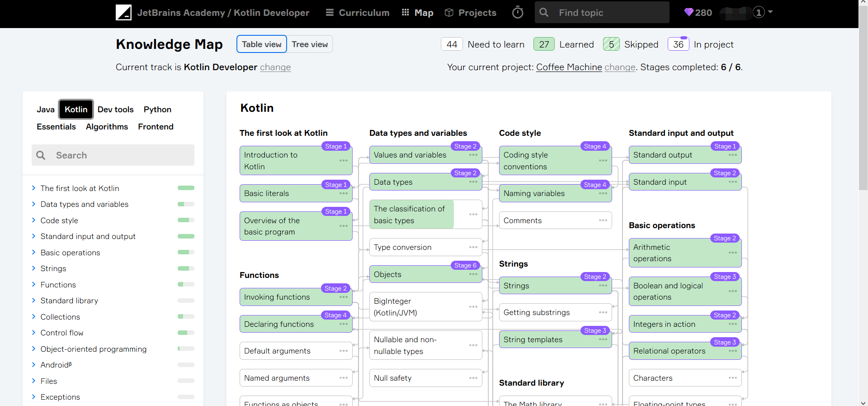Select the Frontend tab
Screen dimensions: 868x406
pos(156,127)
